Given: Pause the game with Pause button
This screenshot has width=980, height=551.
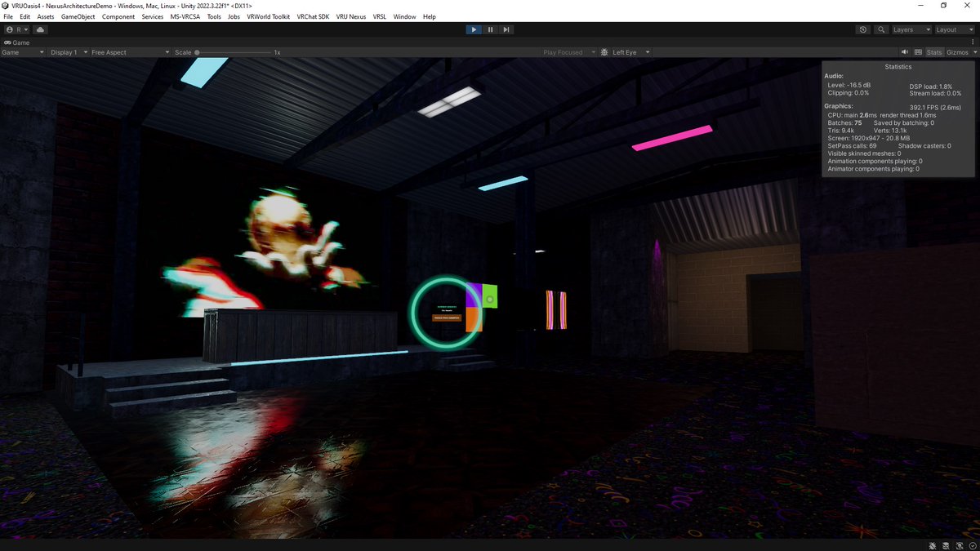Looking at the screenshot, I should pyautogui.click(x=490, y=29).
